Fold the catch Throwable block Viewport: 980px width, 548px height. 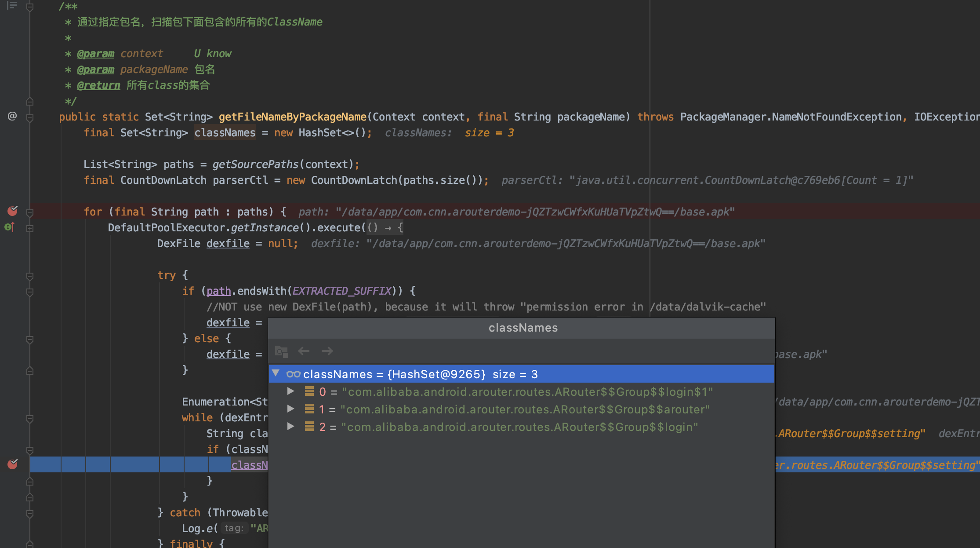point(30,513)
